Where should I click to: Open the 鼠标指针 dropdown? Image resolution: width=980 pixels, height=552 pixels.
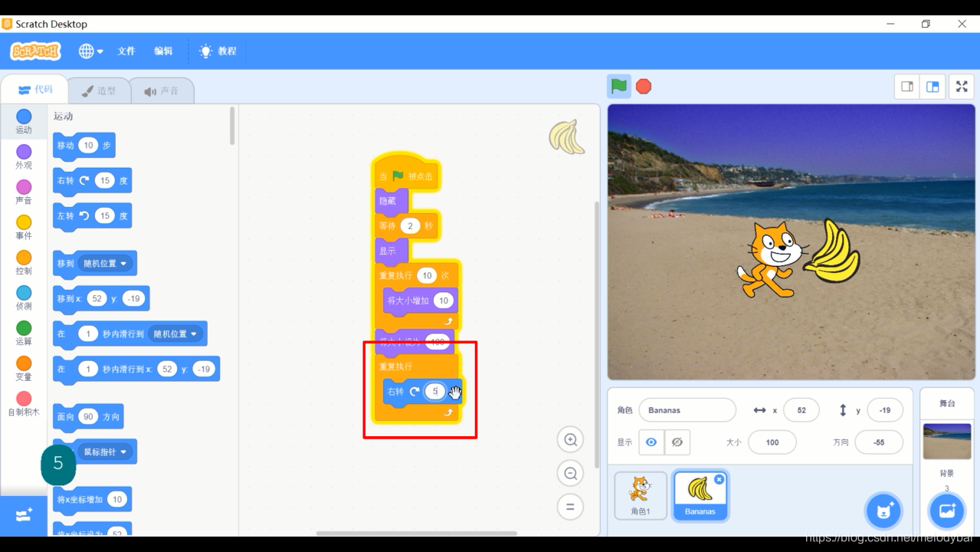pos(106,452)
